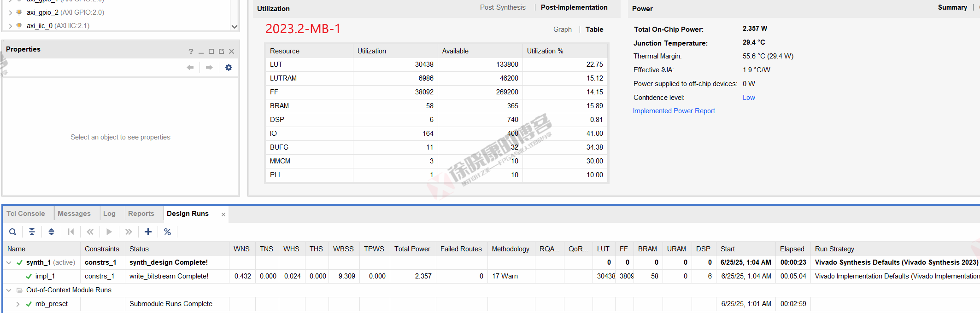This screenshot has height=313, width=980.
Task: Click the previous step double-arrow icon
Action: point(90,232)
